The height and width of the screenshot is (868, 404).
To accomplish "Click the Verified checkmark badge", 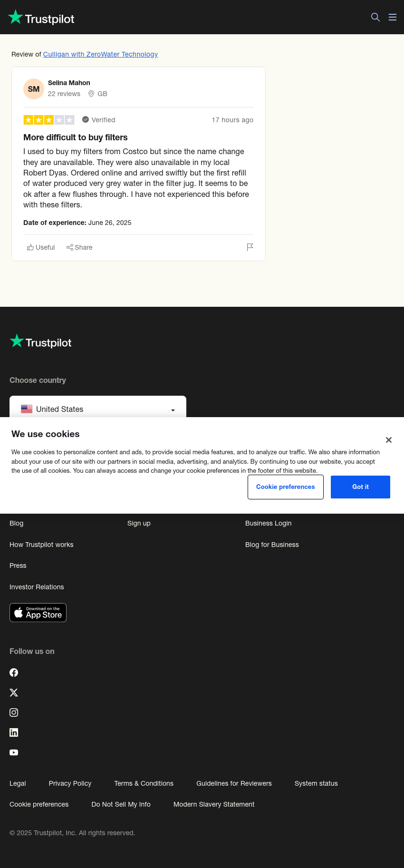I will pos(86,120).
